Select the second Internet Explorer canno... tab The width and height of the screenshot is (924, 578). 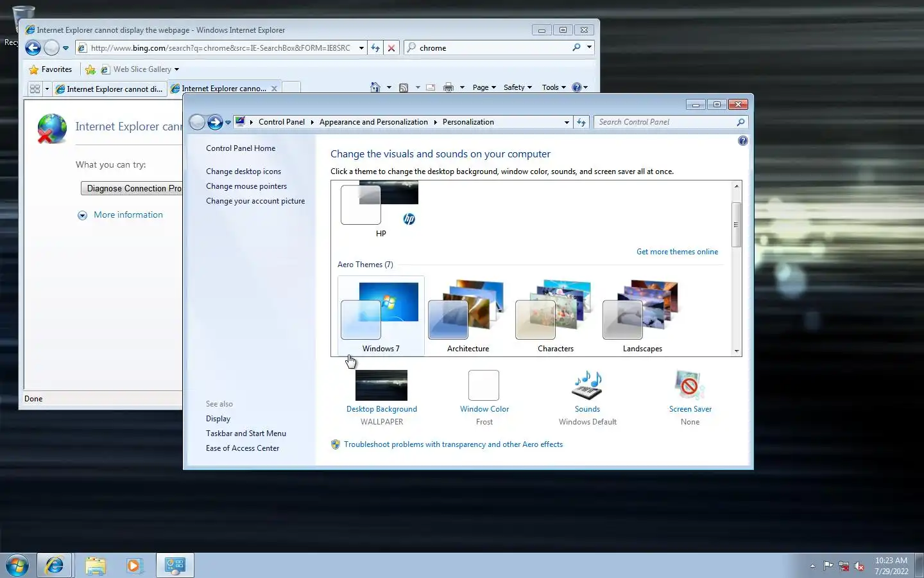pyautogui.click(x=223, y=89)
